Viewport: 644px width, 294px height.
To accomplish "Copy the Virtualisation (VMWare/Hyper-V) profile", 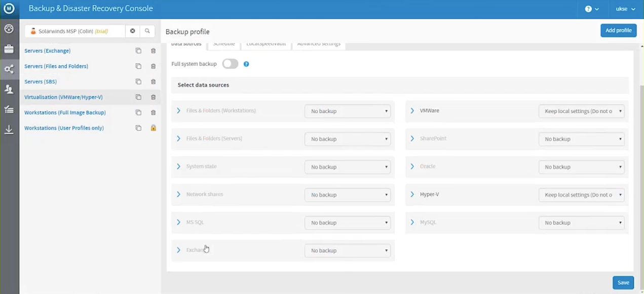I will (138, 97).
